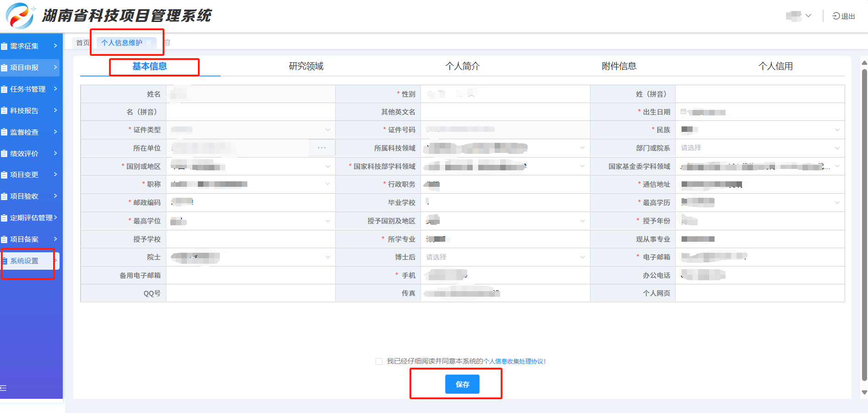Select the first 性别 radio button
The image size is (868, 413).
[x=431, y=94]
